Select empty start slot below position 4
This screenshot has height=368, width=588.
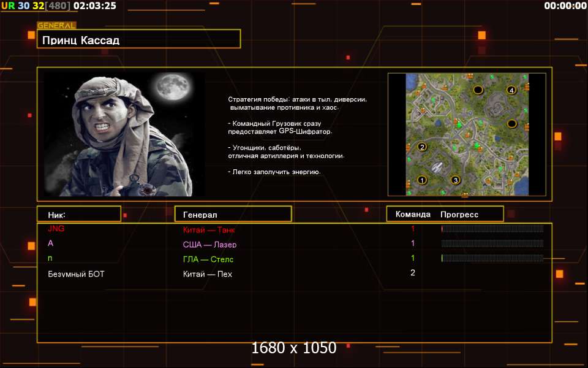[511, 123]
